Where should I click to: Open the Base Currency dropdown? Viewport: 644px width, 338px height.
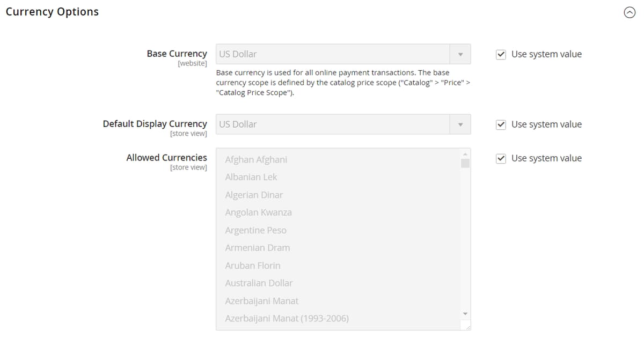pos(460,54)
